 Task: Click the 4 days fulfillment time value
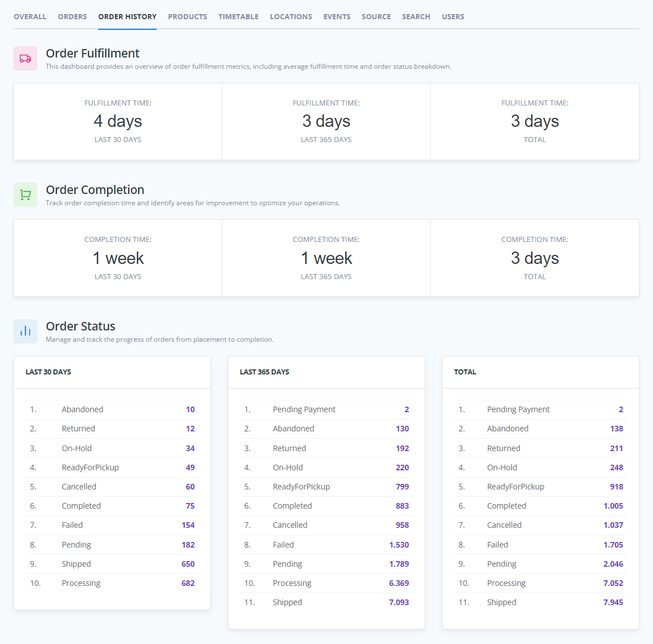118,121
